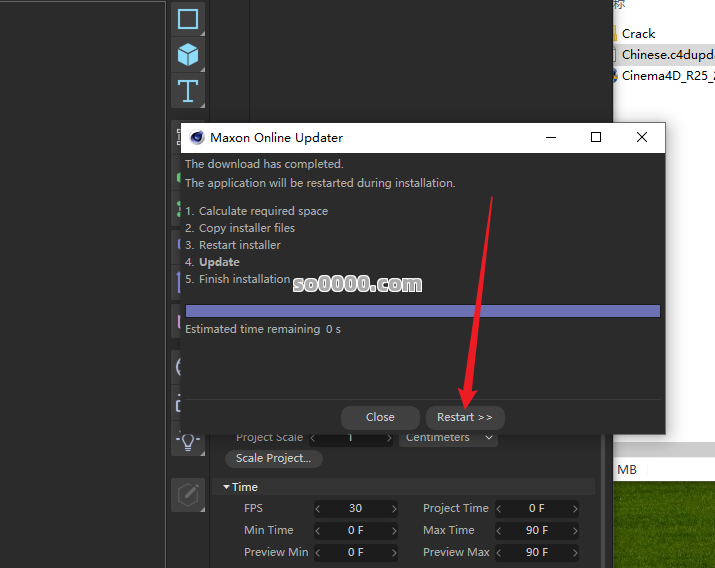Click the Restart >> button

(465, 417)
